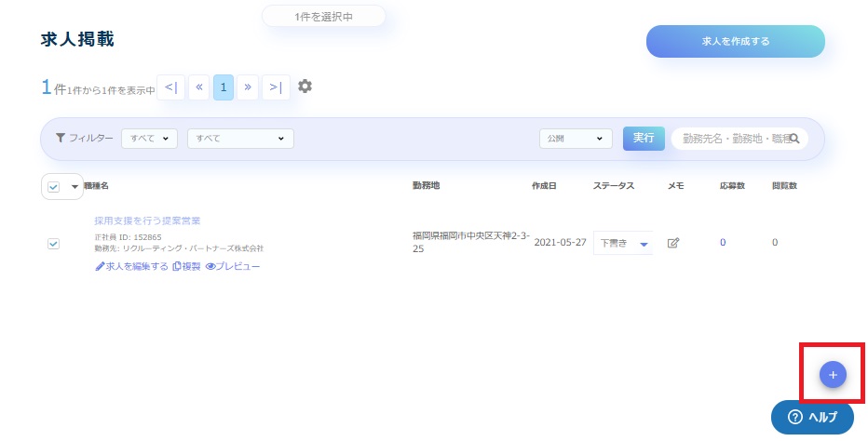Open pagination settings gear icon
This screenshot has width=868, height=441.
(305, 87)
